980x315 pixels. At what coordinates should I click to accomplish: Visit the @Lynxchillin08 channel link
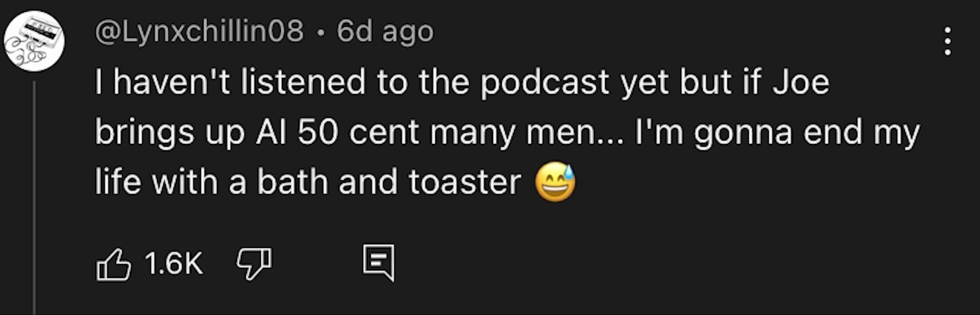pyautogui.click(x=199, y=31)
